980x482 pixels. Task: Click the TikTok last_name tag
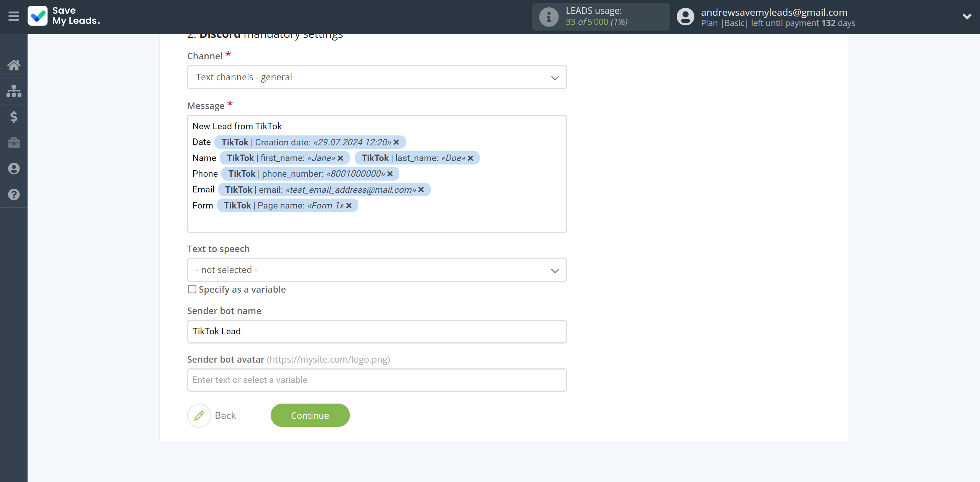417,158
